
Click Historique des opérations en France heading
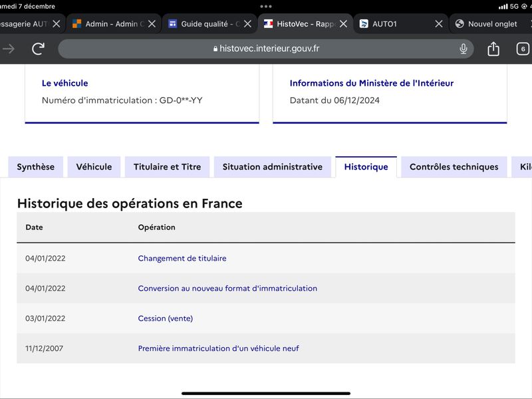[x=130, y=203]
